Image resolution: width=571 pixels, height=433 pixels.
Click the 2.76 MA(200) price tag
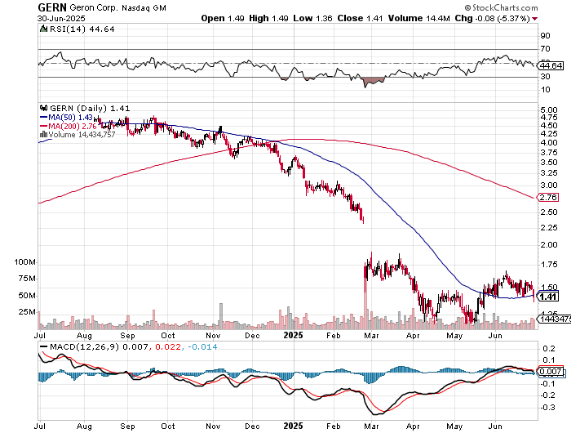click(548, 197)
